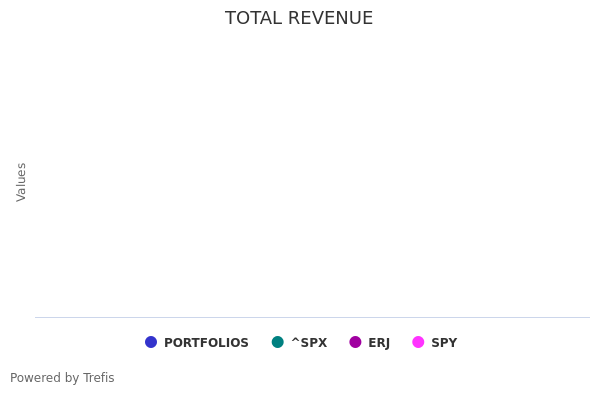Screen dimensions: 600x400
Task: Click the word TOTAL in the heading
Action: [252, 19]
